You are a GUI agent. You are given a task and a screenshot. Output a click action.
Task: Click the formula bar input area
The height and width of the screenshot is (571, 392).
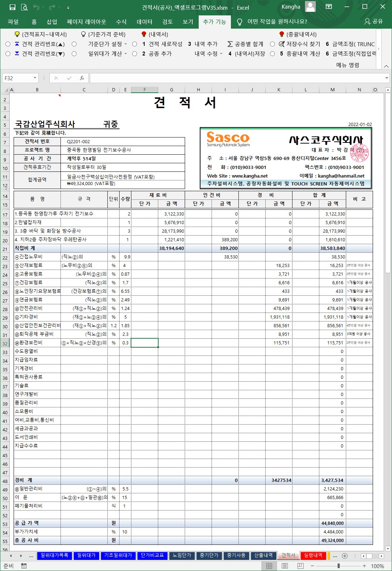click(x=237, y=78)
